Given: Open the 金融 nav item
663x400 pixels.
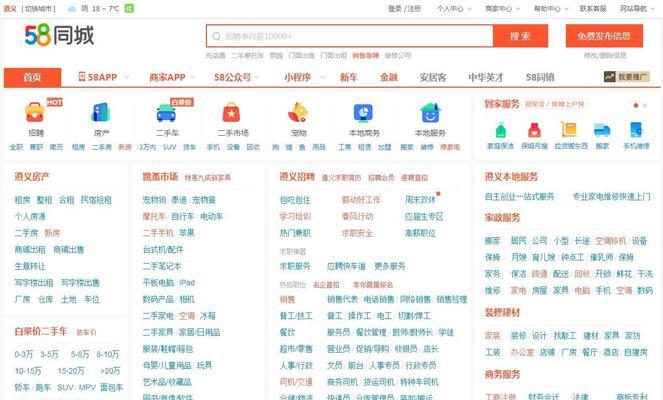Looking at the screenshot, I should (389, 77).
